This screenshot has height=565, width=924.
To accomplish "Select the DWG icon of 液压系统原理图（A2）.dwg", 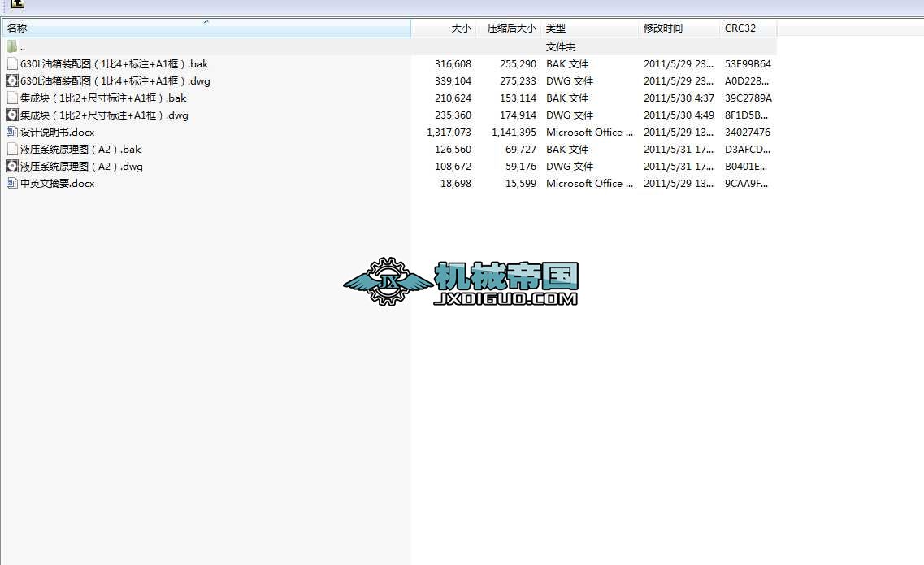I will (12, 167).
